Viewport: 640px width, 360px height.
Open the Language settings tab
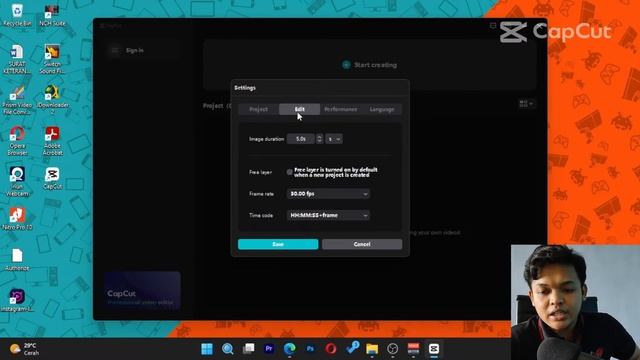(382, 109)
